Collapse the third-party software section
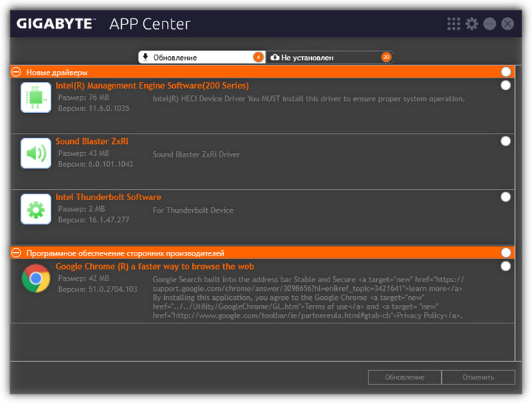532x404 pixels. click(16, 253)
